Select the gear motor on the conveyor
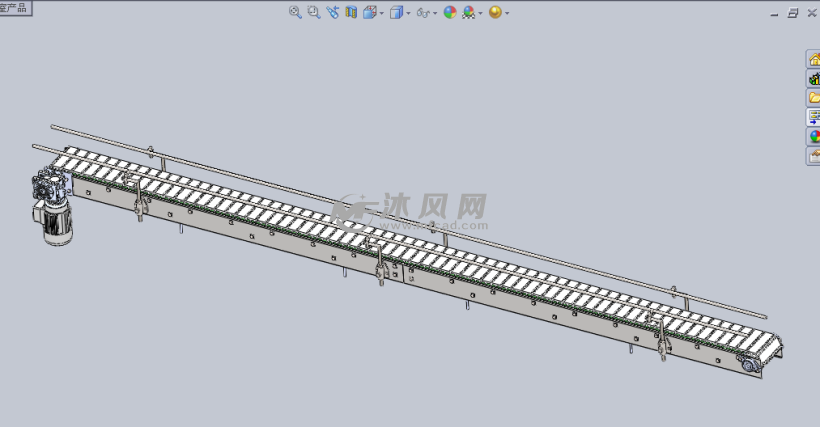The width and height of the screenshot is (820, 427). point(52,206)
